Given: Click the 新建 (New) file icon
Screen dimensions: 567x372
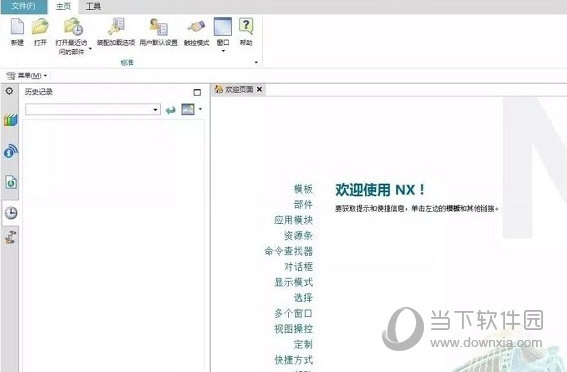Looking at the screenshot, I should coord(17,27).
